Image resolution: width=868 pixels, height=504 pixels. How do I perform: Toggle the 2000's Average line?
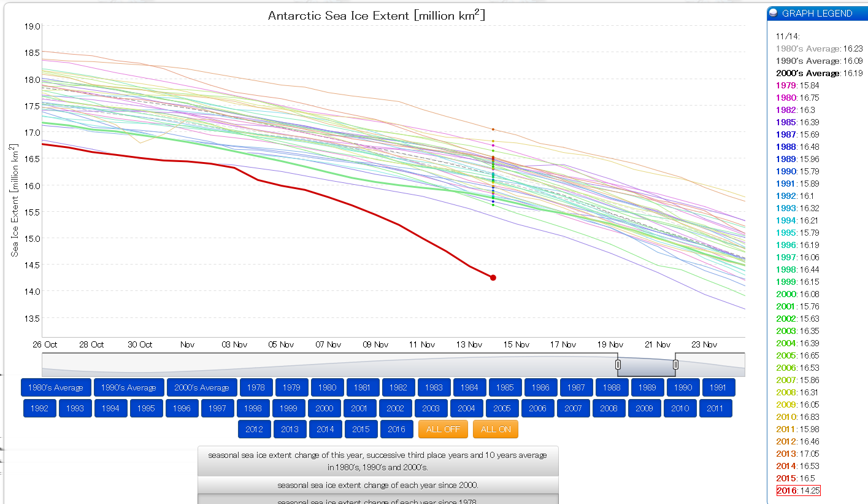click(202, 387)
